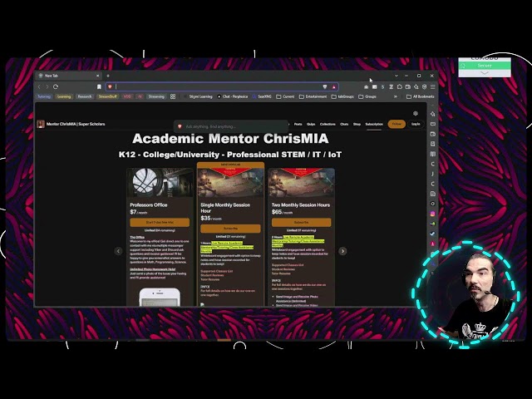
Task: Click the globe language icon on the page
Action: [416, 114]
